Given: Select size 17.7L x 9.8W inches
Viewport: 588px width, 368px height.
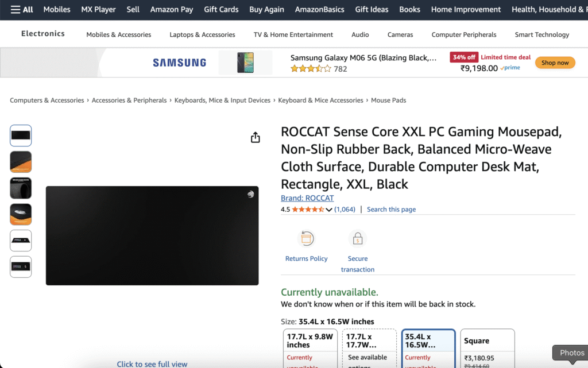Looking at the screenshot, I should click(x=310, y=348).
